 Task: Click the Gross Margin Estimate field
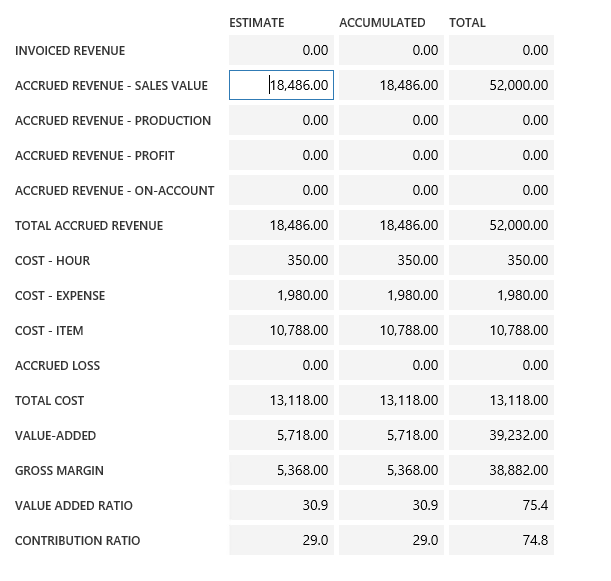pos(281,470)
